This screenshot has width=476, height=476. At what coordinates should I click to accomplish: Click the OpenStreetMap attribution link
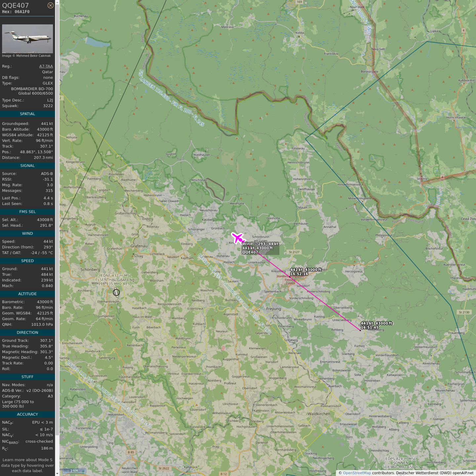click(357, 473)
